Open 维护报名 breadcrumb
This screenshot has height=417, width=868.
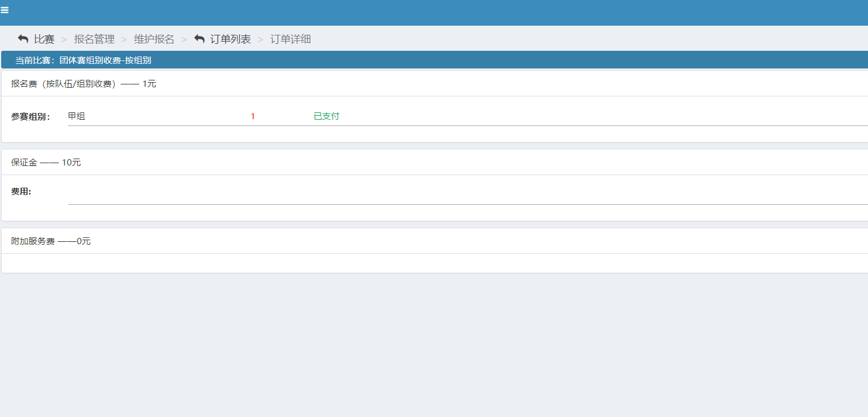(x=154, y=39)
